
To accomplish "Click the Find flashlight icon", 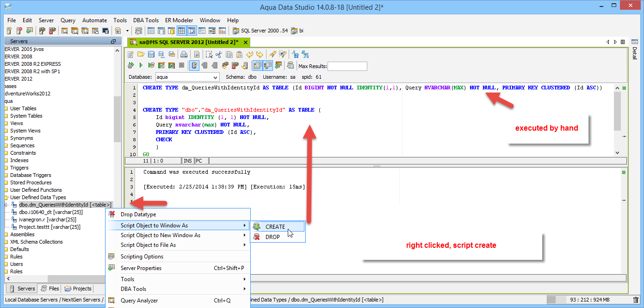I will [x=272, y=54].
